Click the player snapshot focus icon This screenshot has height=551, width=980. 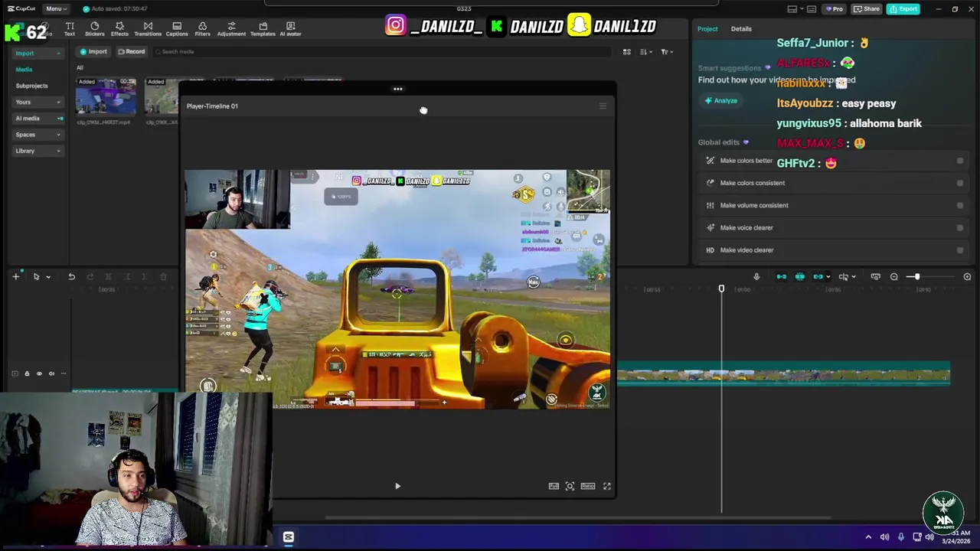click(570, 486)
